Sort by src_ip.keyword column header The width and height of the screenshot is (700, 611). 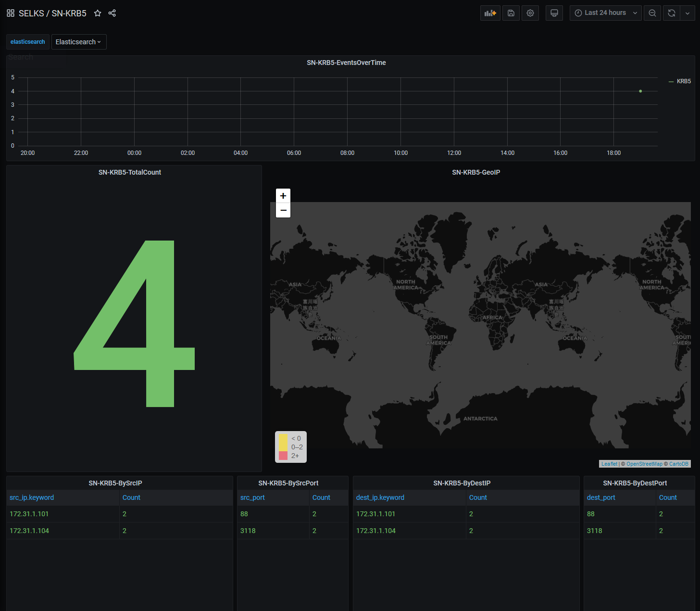point(32,497)
